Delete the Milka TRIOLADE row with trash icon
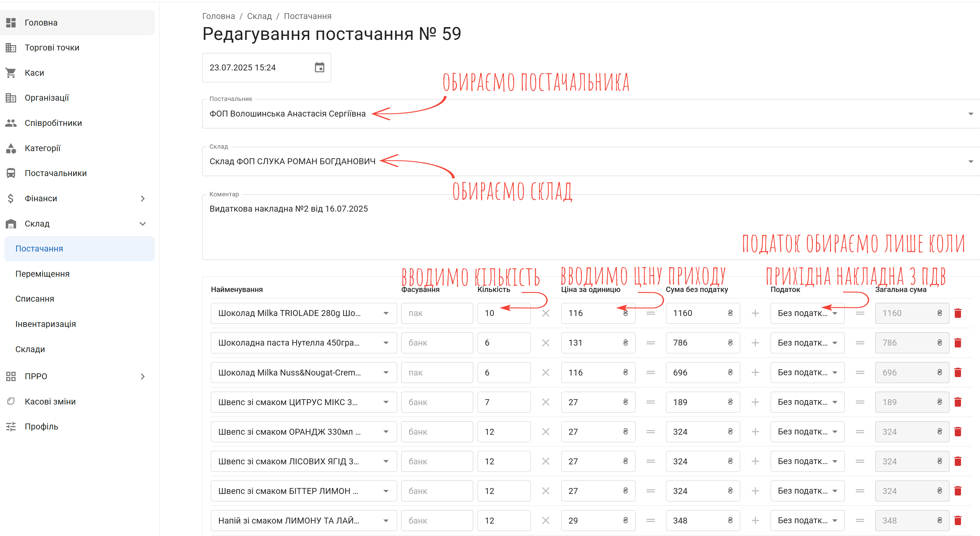The width and height of the screenshot is (980, 536). (x=958, y=313)
